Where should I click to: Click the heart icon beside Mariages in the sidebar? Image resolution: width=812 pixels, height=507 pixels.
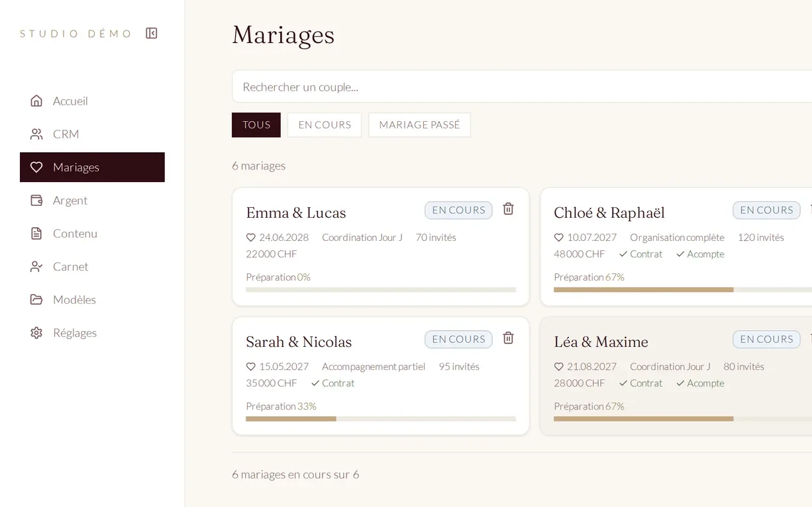coord(36,167)
